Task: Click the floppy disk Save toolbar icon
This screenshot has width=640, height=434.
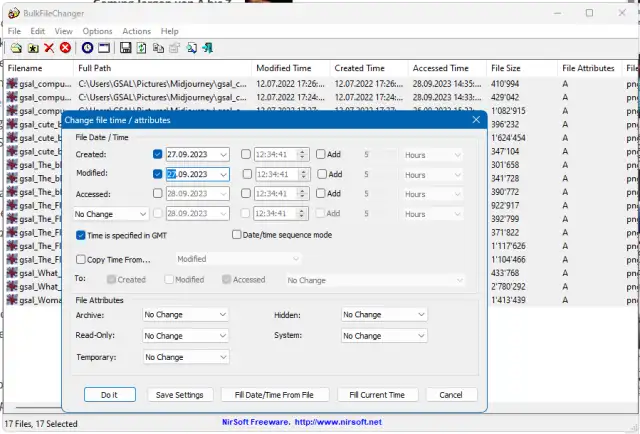Action: (127, 47)
